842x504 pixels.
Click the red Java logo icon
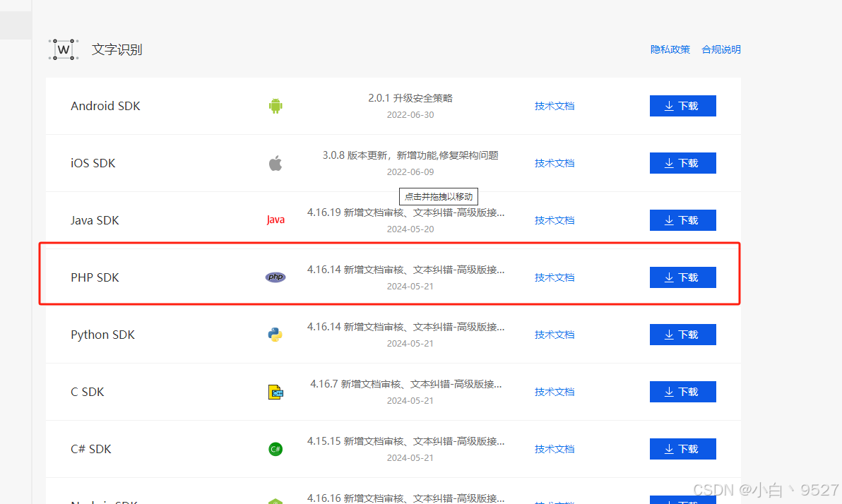coord(275,220)
